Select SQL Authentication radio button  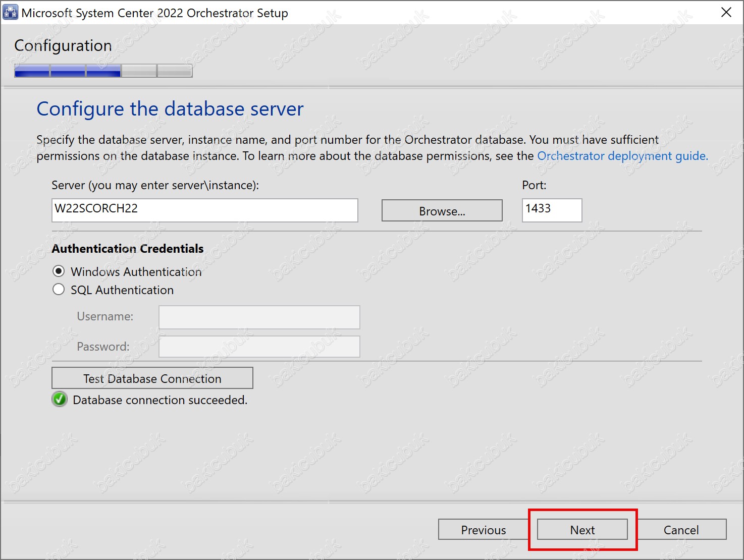coord(59,290)
